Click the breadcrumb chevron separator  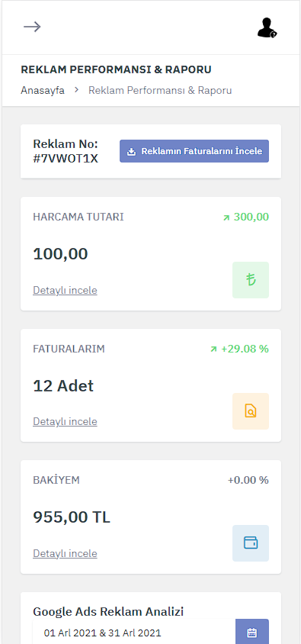click(76, 90)
